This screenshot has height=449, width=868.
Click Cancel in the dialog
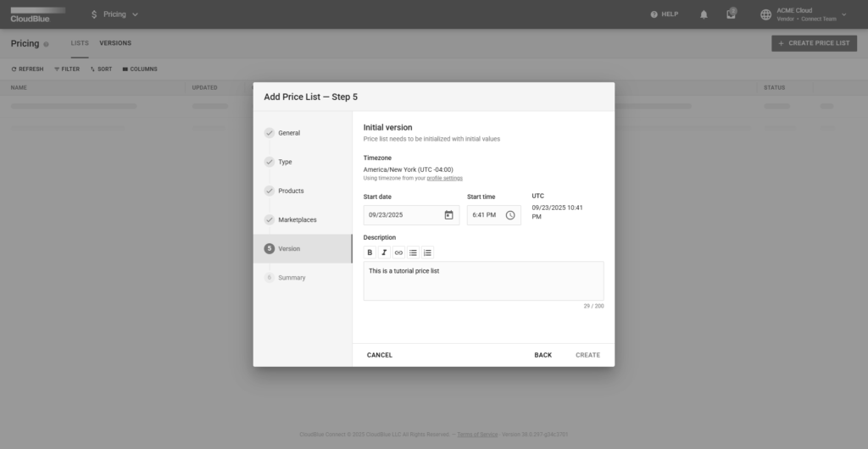pos(380,355)
